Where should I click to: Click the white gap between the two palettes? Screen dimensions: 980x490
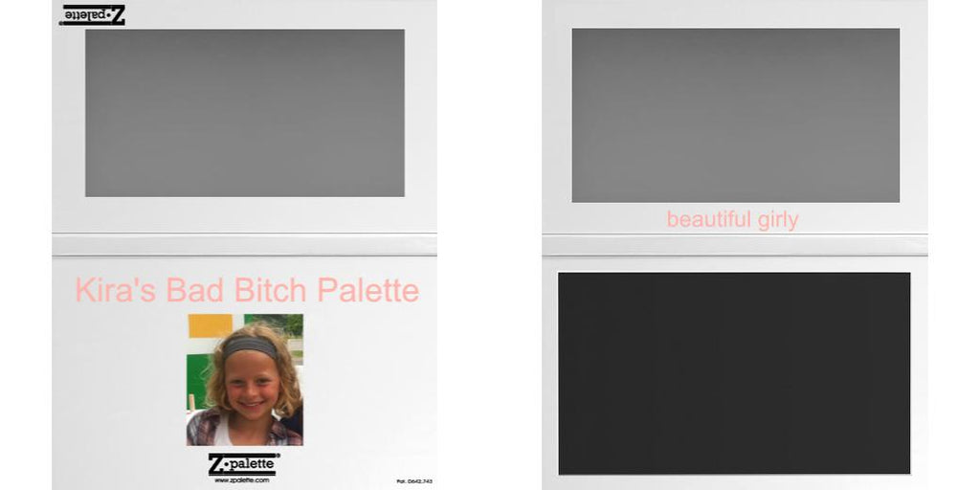coord(489,245)
